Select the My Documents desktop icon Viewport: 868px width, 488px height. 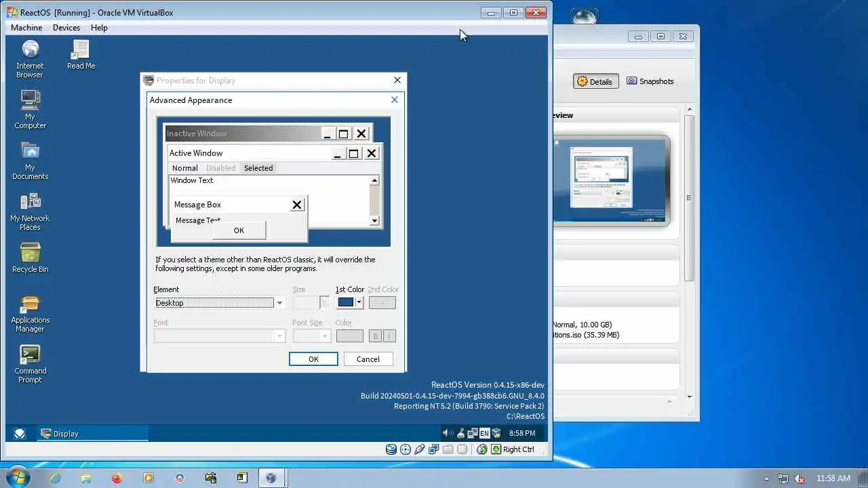click(30, 161)
